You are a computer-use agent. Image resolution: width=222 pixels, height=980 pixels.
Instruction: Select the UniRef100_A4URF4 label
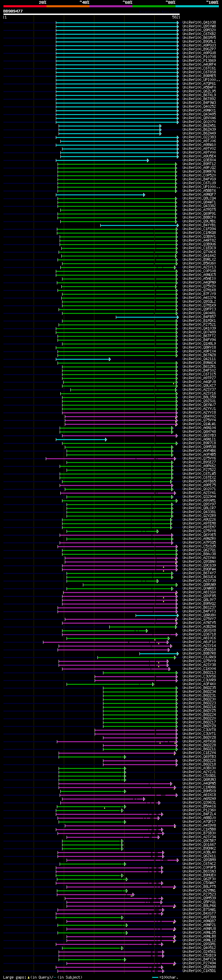[199, 65]
